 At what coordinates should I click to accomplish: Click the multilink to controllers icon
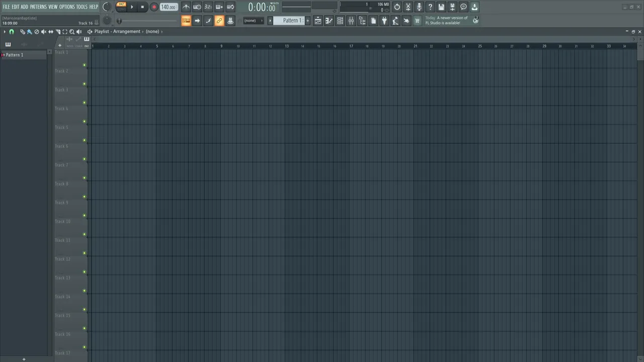click(x=230, y=21)
